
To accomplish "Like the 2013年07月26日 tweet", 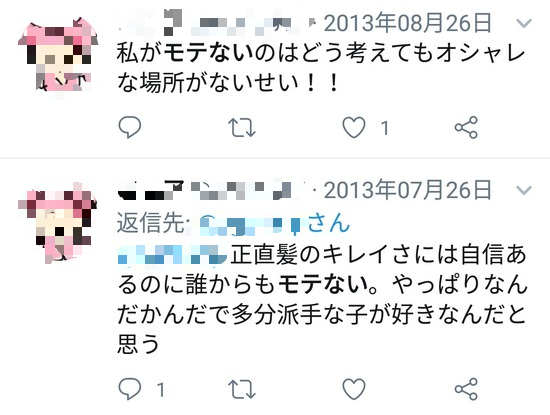I will click(x=354, y=389).
